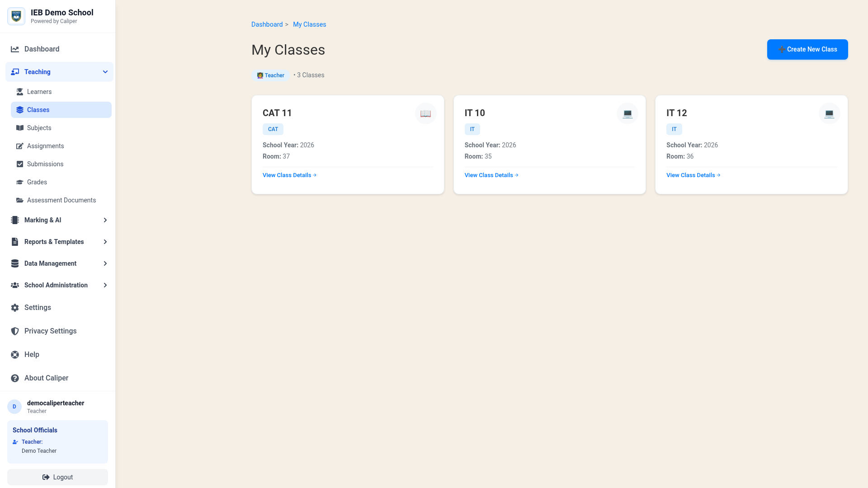Expand the Reports & Templates section
This screenshot has height=488, width=868.
tap(105, 242)
